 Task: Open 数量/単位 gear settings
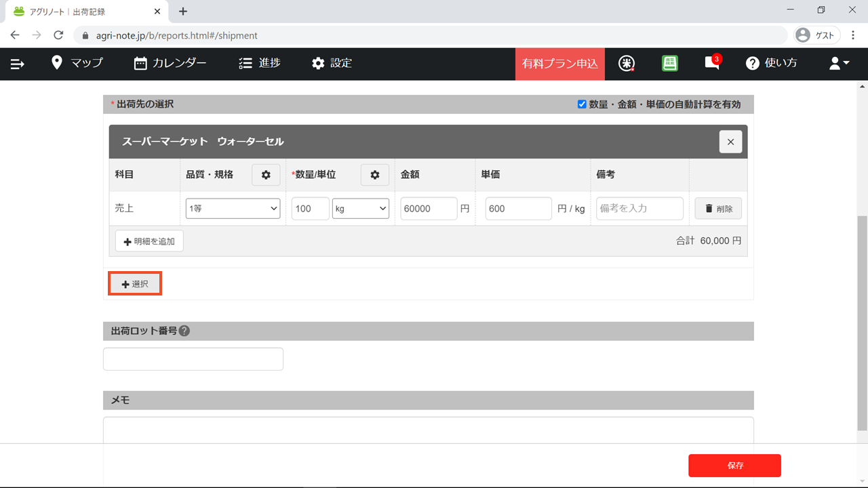(375, 175)
